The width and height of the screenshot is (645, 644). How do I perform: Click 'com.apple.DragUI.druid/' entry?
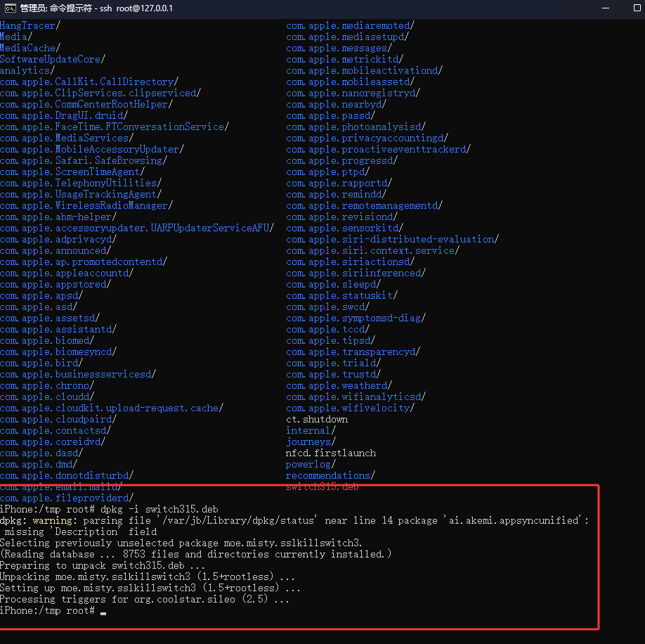(64, 115)
